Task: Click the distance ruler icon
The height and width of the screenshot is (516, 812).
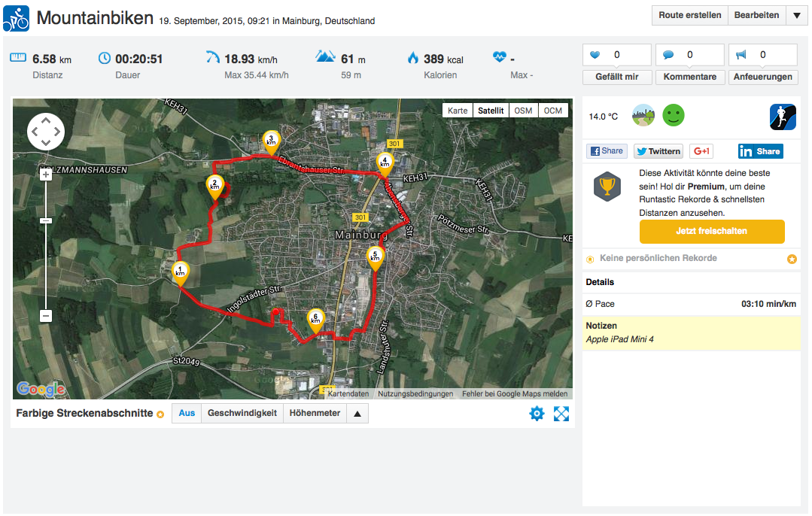Action: [x=18, y=57]
